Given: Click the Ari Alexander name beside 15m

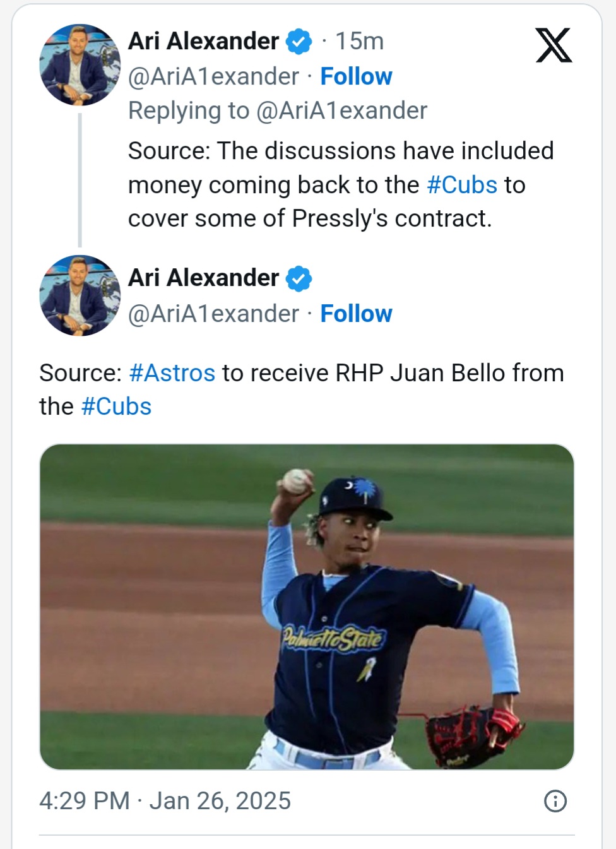Looking at the screenshot, I should (x=203, y=42).
